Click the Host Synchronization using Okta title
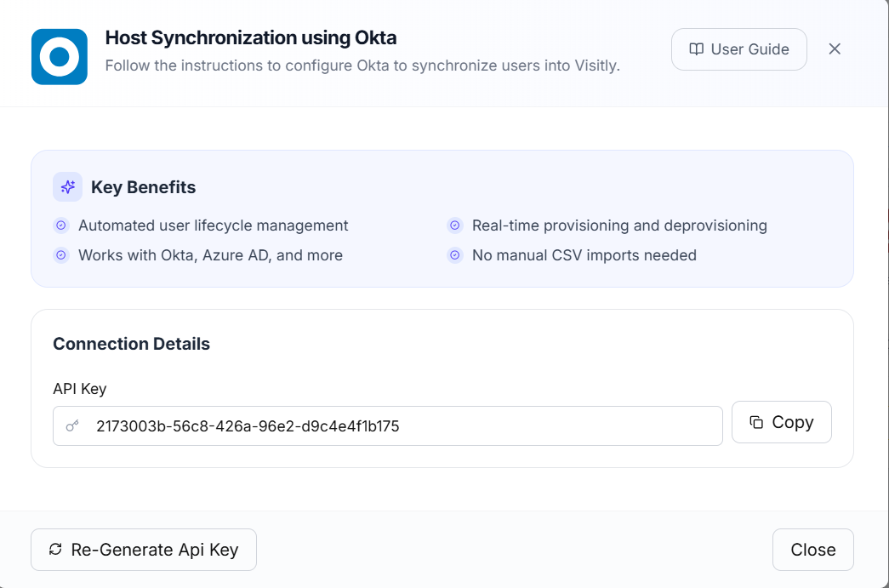Viewport: 889px width, 588px height. 251,37
